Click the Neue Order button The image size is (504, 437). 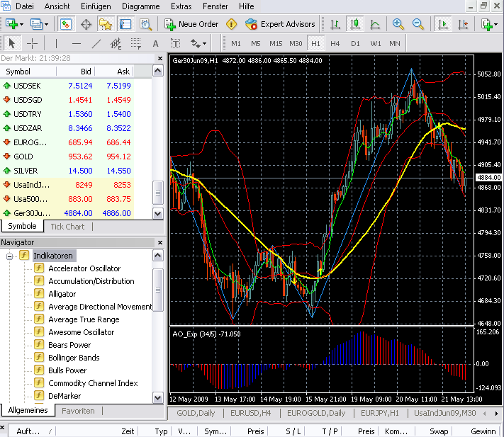[191, 24]
